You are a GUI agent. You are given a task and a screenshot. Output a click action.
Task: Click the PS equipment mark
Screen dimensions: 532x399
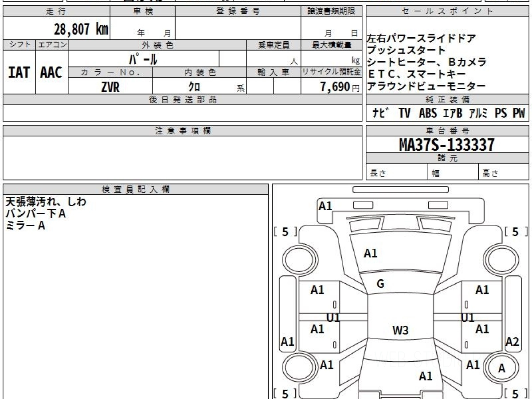point(501,113)
